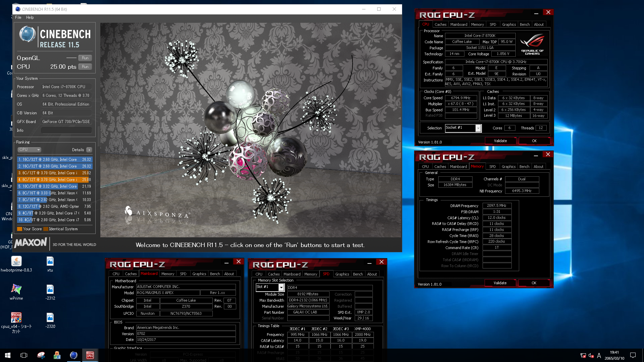Click the Cinebench rendered spheres preview

click(x=250, y=130)
